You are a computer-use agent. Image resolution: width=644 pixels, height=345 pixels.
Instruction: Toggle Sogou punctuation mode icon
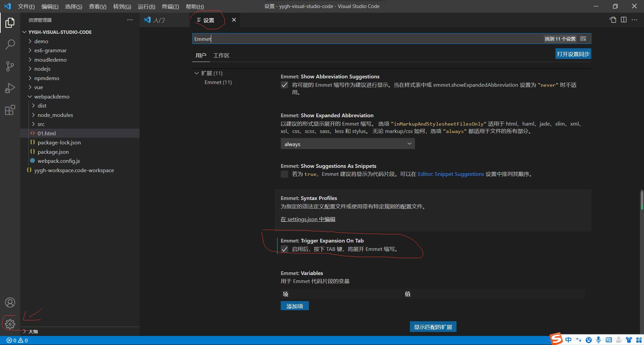tap(578, 340)
